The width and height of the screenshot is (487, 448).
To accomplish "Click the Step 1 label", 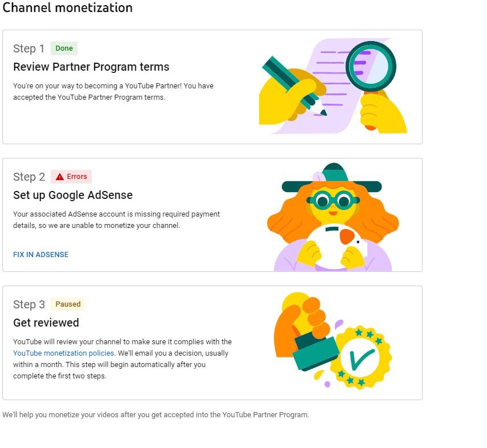I will point(28,49).
